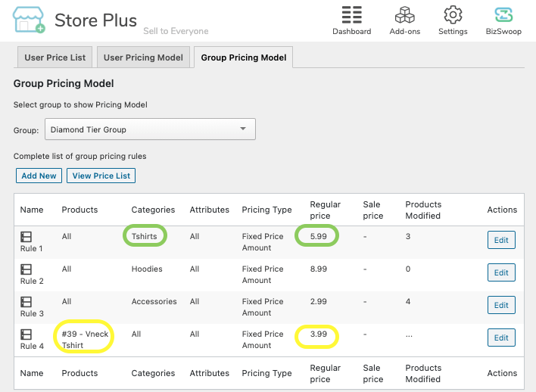Edit Rule 2 for Hoodies

click(501, 272)
